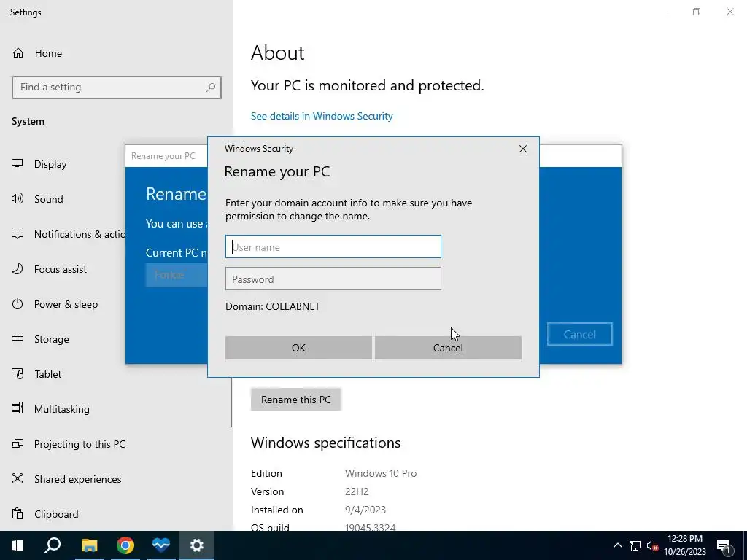This screenshot has height=560, width=747.
Task: Click the network icon in system tray
Action: click(x=635, y=545)
